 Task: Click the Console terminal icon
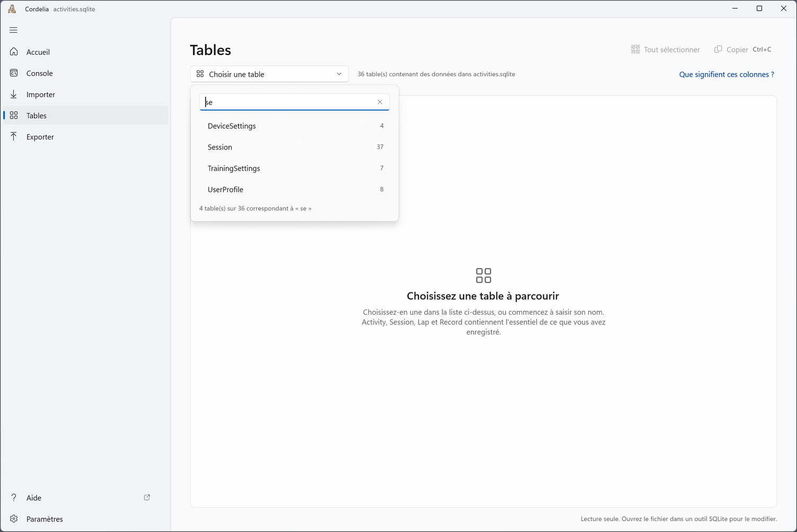14,73
